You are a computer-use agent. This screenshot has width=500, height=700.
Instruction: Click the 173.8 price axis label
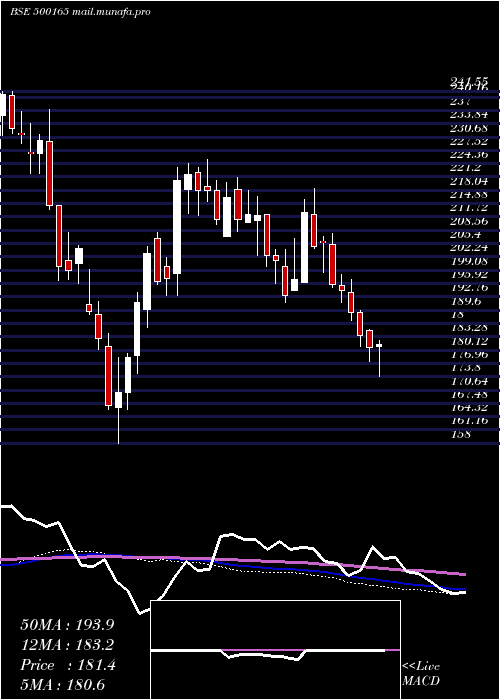[465, 367]
